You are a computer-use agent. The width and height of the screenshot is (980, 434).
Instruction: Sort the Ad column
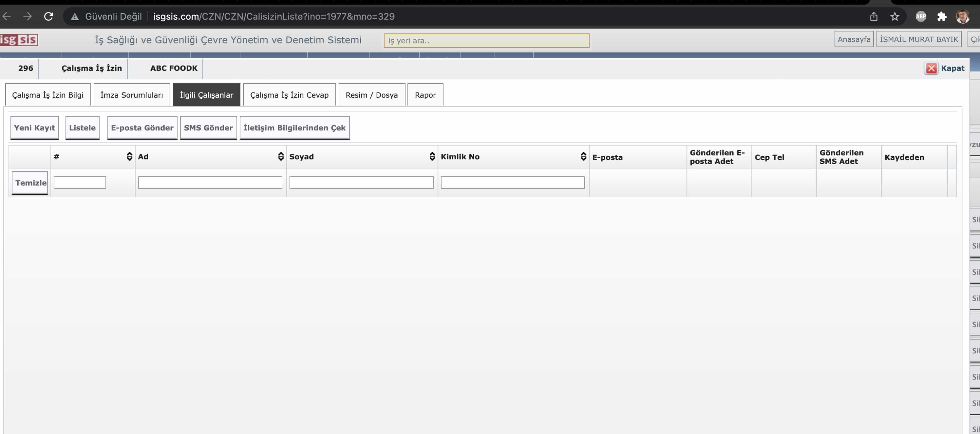pos(281,156)
